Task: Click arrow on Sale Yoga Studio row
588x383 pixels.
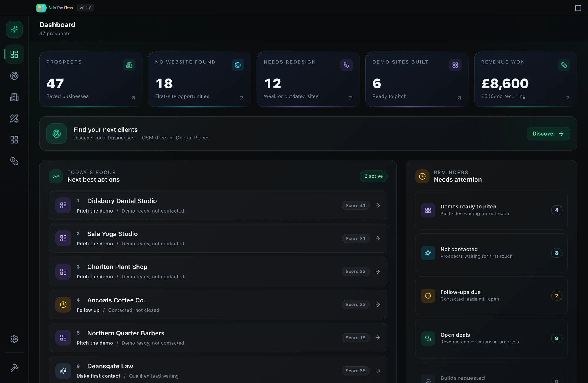Action: click(x=378, y=238)
